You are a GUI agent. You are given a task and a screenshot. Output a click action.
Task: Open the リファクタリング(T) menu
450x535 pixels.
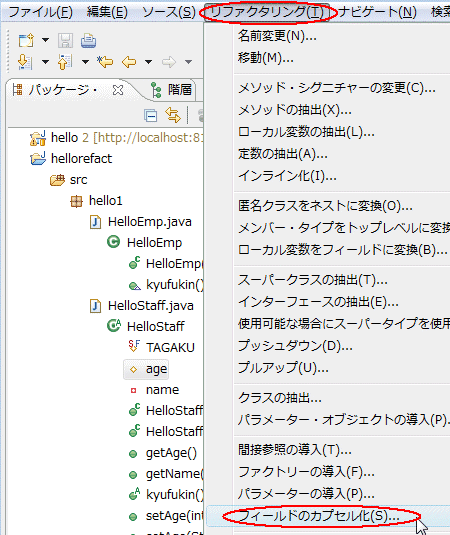click(x=267, y=12)
